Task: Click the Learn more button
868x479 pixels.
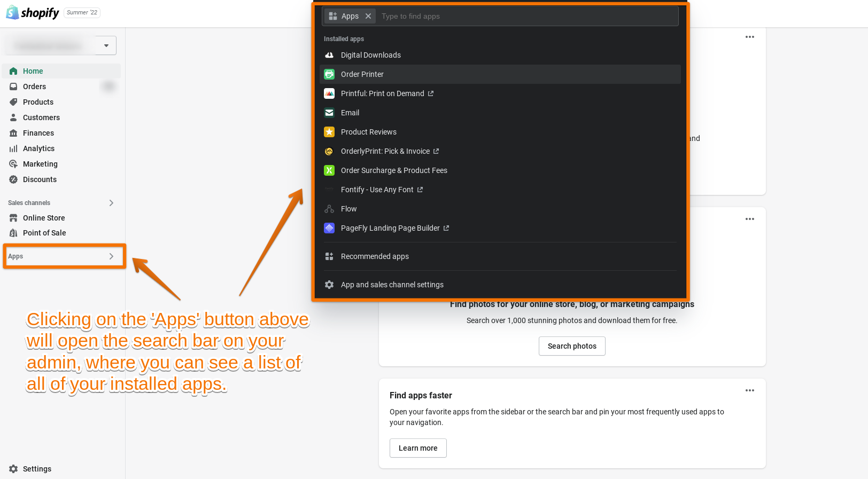Action: 418,448
